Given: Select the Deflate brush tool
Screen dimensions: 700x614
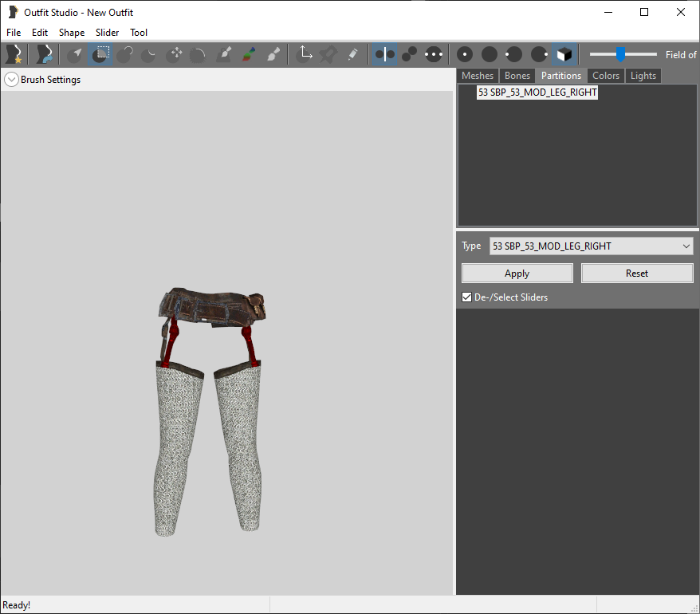Looking at the screenshot, I should 148,54.
